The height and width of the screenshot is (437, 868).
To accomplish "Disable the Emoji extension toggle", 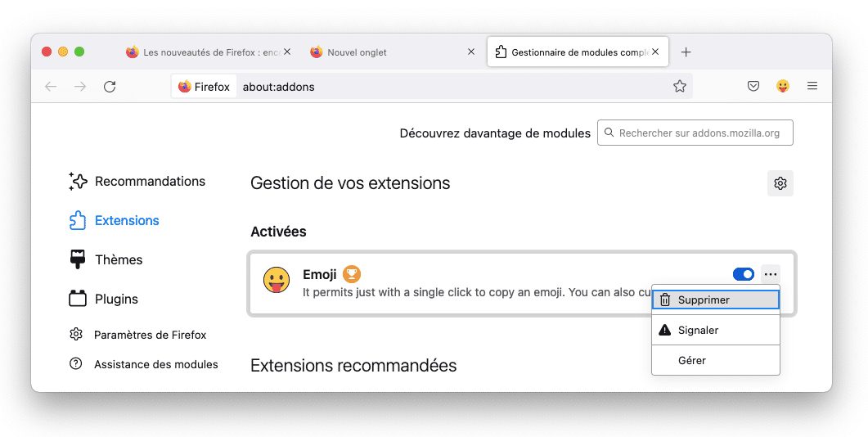I will click(743, 274).
